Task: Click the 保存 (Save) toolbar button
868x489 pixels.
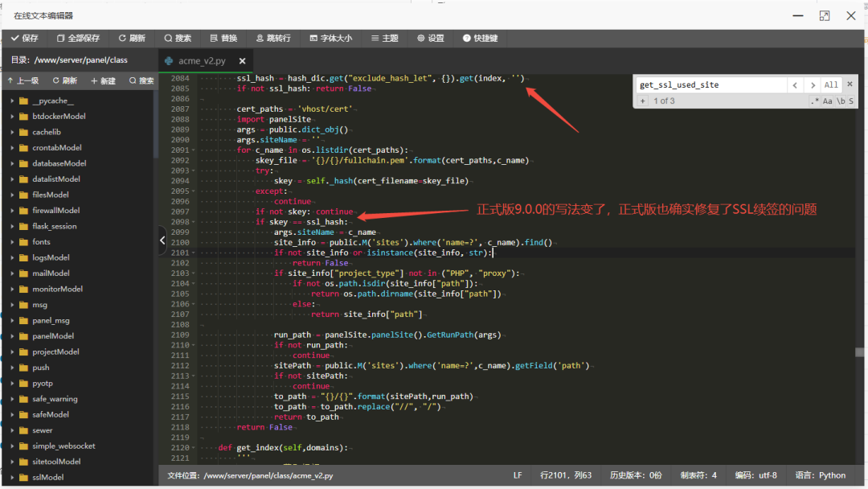Action: (25, 39)
